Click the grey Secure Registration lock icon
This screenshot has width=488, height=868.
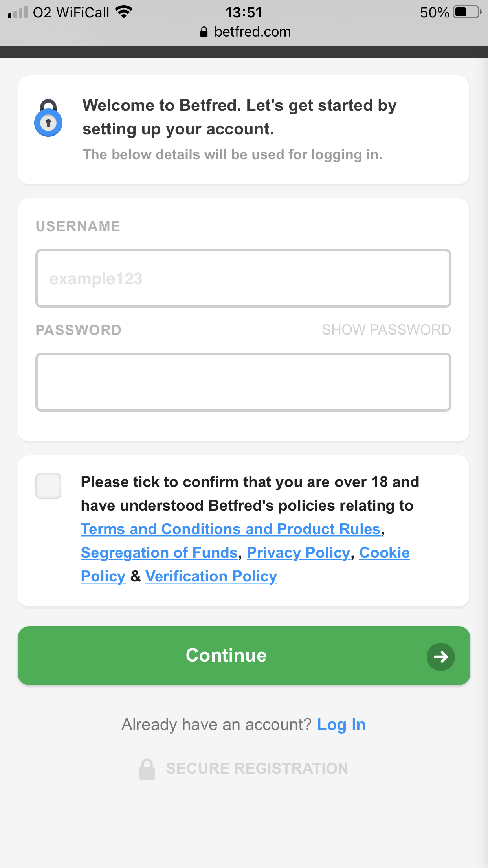tap(147, 769)
